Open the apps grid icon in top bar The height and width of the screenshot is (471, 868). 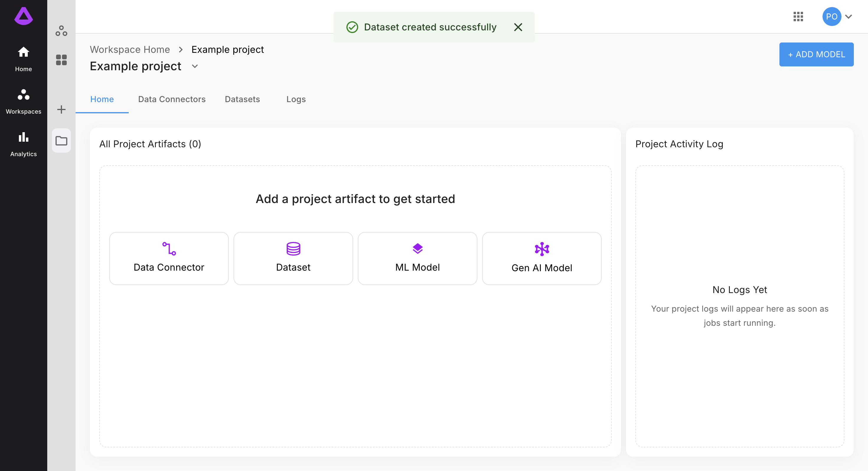(x=798, y=17)
